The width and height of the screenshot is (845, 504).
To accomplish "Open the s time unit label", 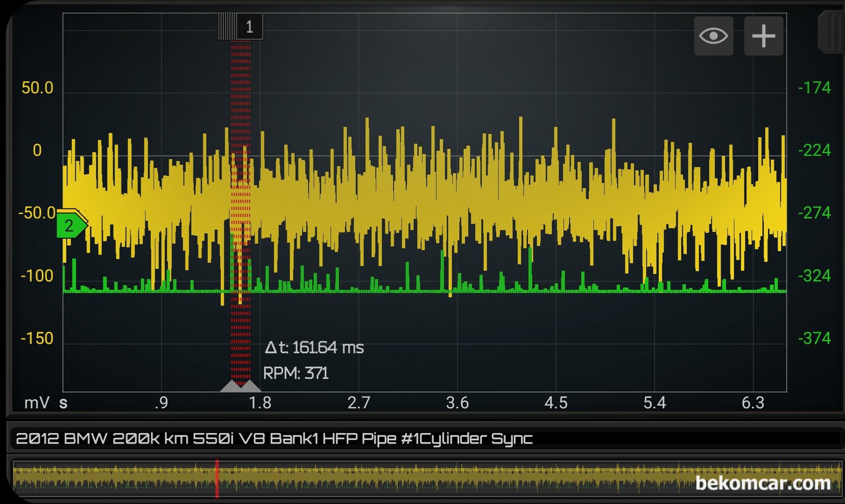I will pos(63,403).
